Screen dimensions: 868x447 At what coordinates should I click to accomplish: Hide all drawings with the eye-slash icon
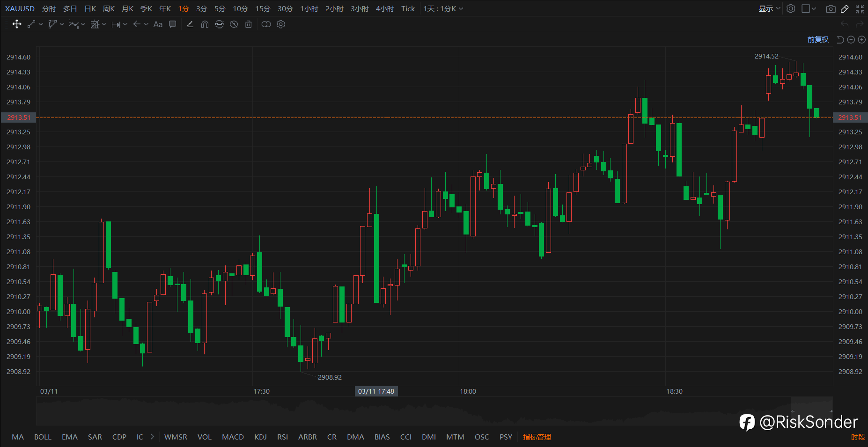(x=234, y=24)
